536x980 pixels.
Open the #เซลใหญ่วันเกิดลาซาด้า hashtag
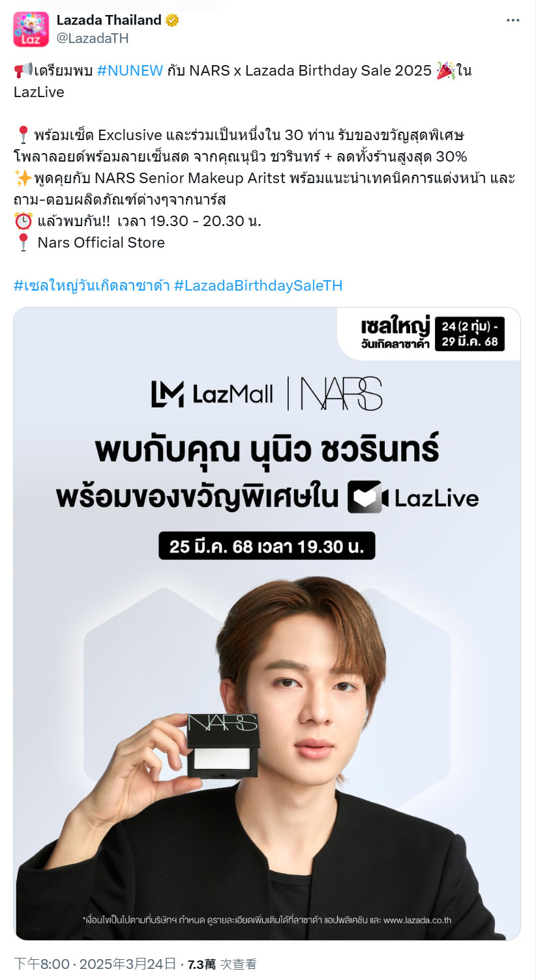pos(92,285)
